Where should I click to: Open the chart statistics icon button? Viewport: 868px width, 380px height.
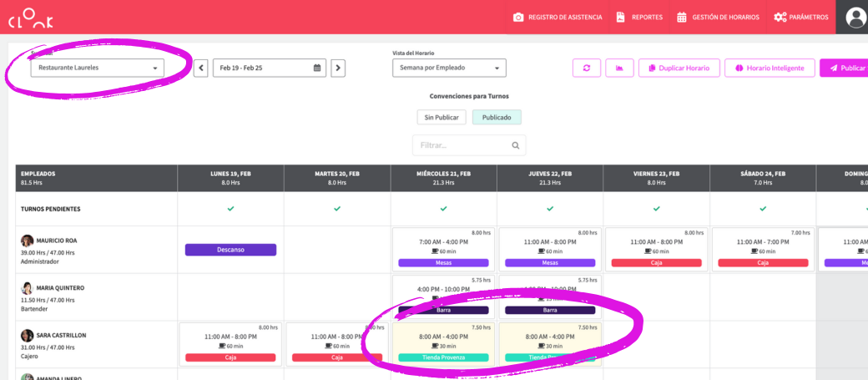pos(619,68)
